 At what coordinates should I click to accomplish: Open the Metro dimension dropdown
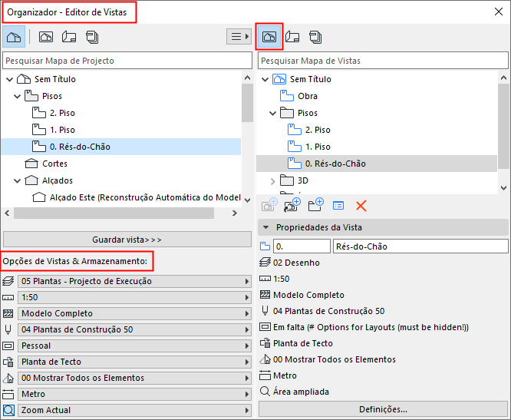click(134, 394)
